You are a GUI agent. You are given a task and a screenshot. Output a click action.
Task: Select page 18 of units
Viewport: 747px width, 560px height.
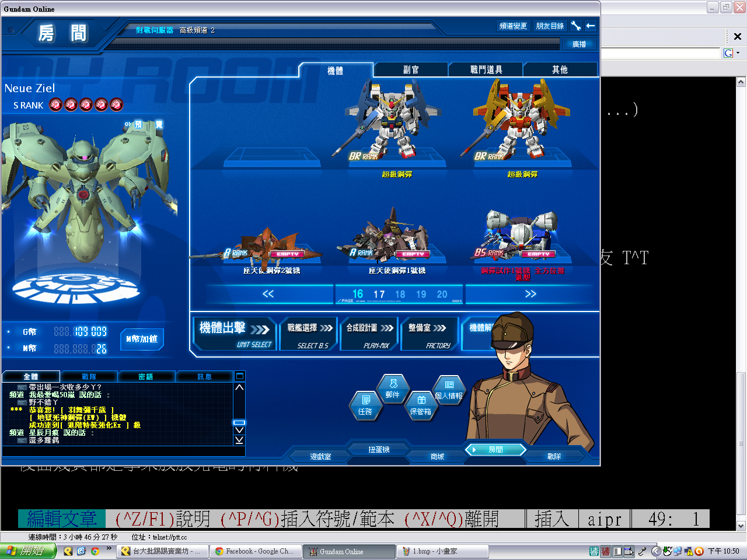click(x=400, y=295)
